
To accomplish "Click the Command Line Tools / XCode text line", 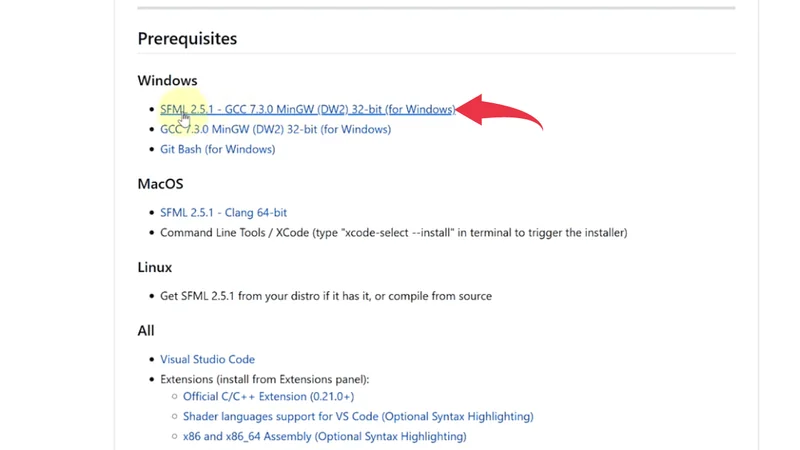I will (x=393, y=232).
